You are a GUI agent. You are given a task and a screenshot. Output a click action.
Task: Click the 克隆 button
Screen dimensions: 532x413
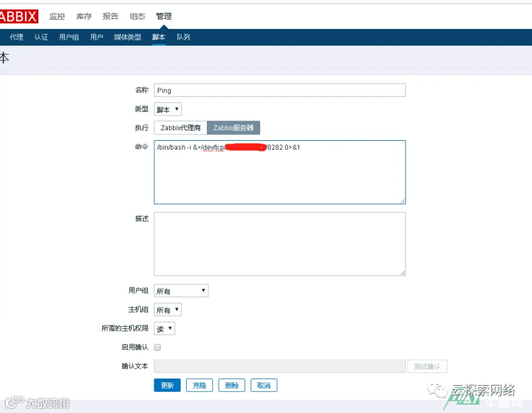tap(200, 385)
